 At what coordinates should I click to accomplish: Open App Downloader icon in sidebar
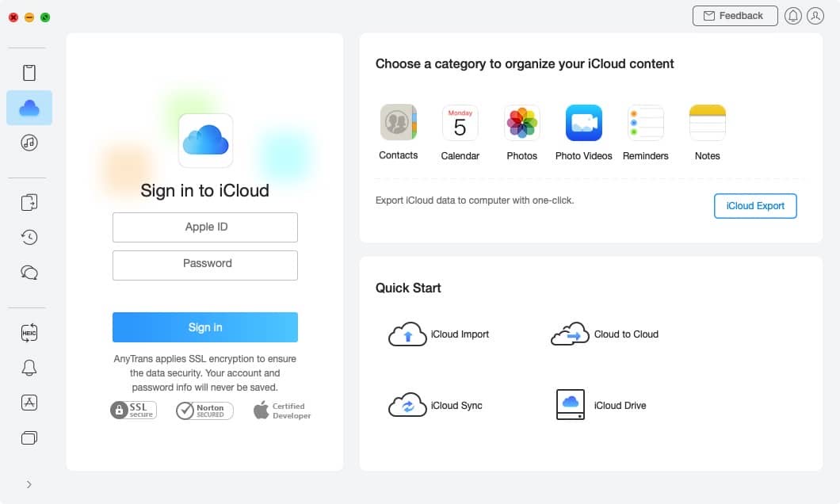29,403
